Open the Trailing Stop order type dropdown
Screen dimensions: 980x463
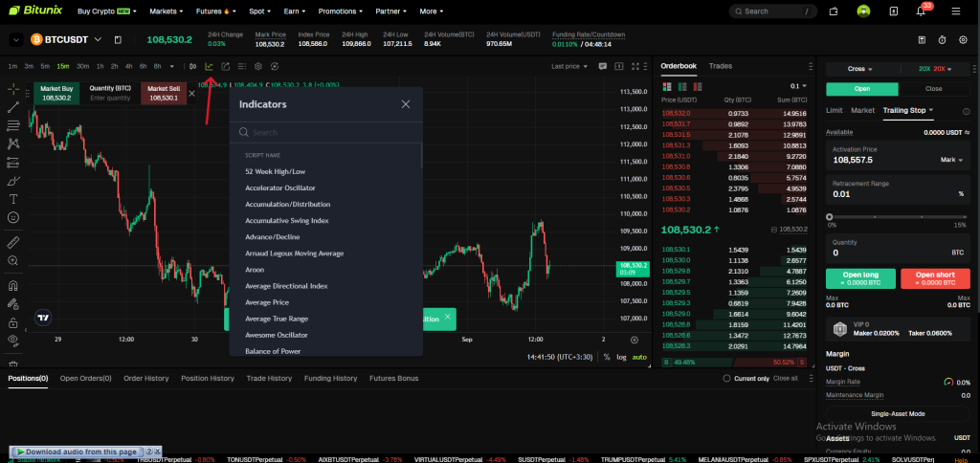909,110
